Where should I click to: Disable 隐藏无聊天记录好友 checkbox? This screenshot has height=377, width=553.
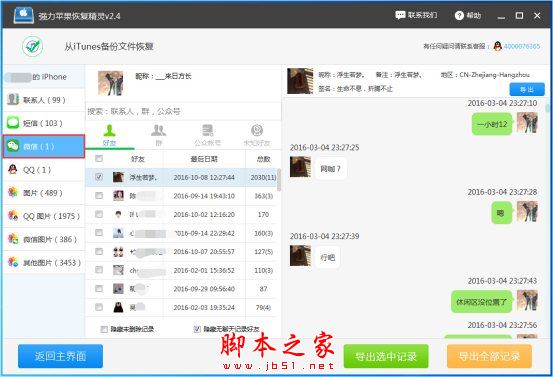click(197, 329)
